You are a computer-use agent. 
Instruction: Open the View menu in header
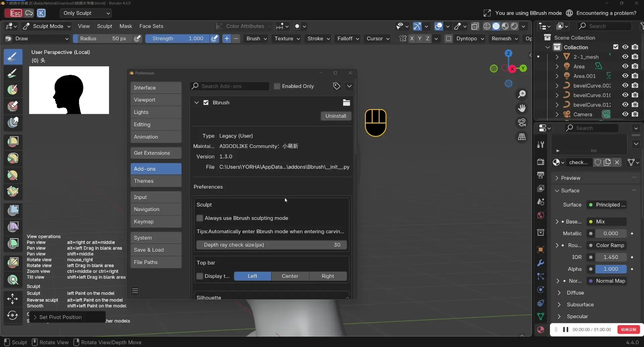tap(84, 26)
